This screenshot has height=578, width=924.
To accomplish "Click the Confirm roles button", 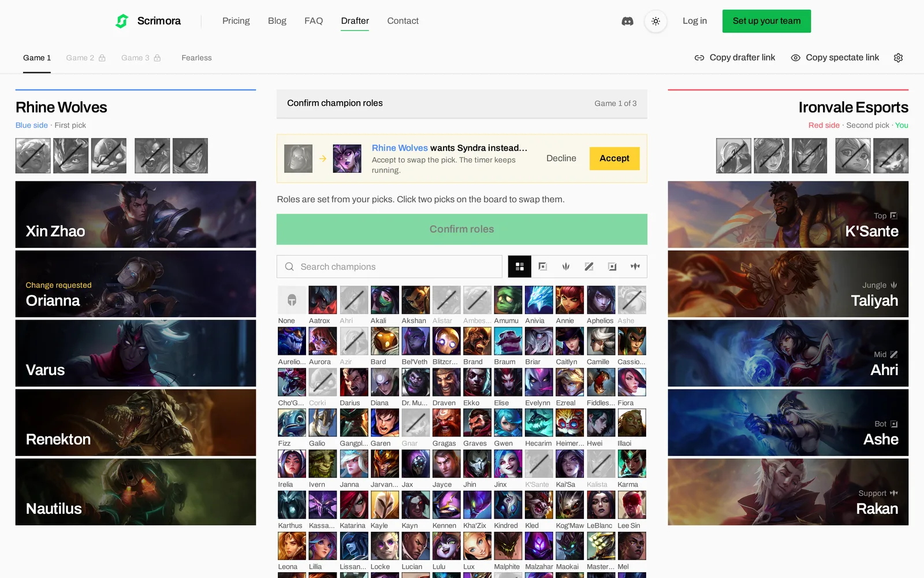I will click(462, 229).
